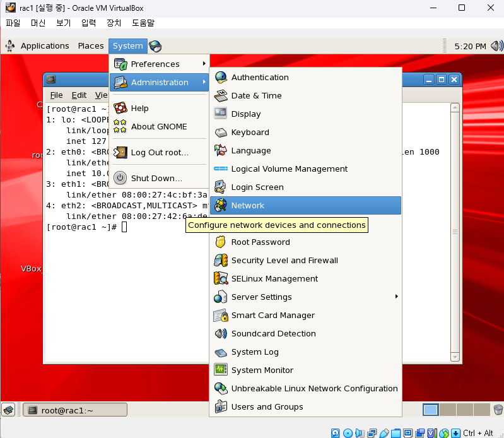This screenshot has width=504, height=438.
Task: Click the 5:20 PM clock
Action: [x=470, y=47]
